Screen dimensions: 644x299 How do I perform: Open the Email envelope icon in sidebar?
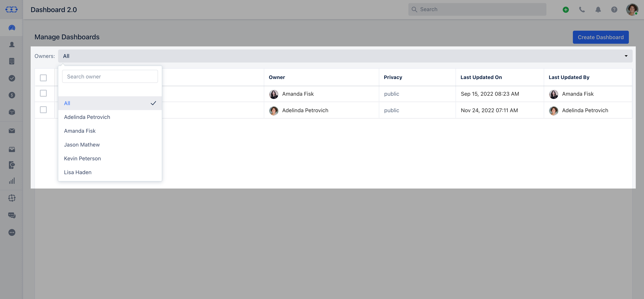coord(12,131)
